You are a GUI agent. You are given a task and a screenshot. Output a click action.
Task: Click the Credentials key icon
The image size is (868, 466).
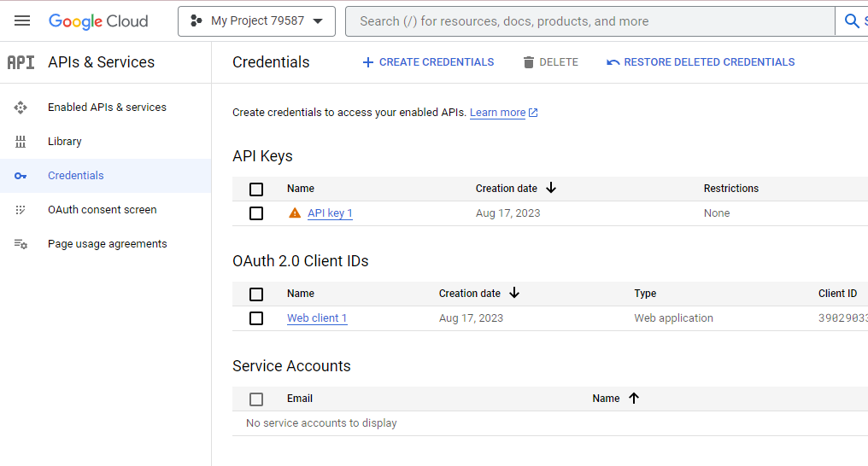(x=21, y=176)
